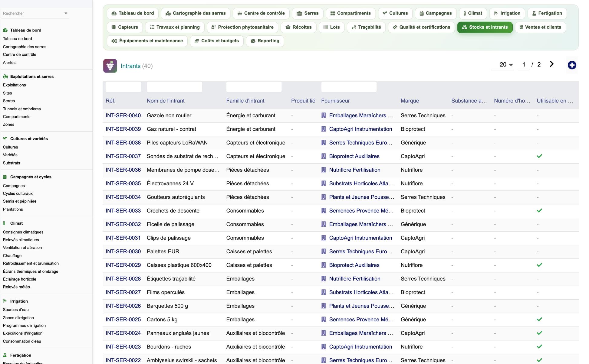
Task: Open supplier Bioprotect Auxiliaires in INT-SER-0037 row
Action: click(x=354, y=156)
